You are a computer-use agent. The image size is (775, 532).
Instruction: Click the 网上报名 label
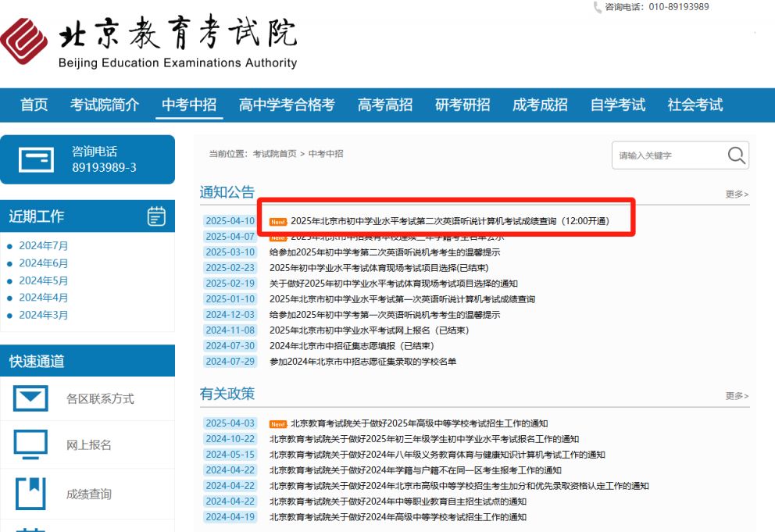point(89,445)
